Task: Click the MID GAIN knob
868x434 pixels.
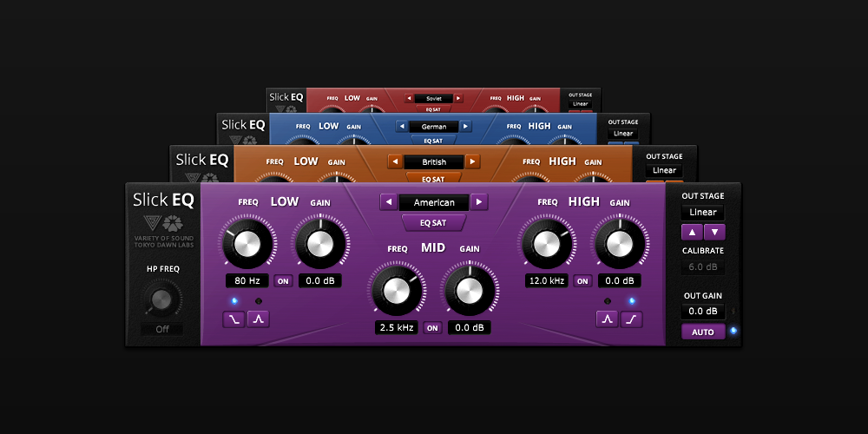Action: (x=470, y=290)
